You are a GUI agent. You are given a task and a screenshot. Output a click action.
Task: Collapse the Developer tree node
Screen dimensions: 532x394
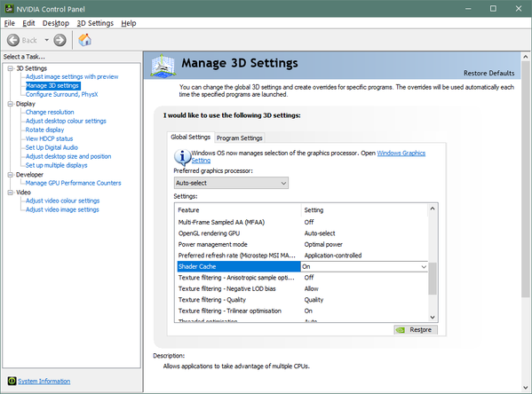pyautogui.click(x=11, y=175)
